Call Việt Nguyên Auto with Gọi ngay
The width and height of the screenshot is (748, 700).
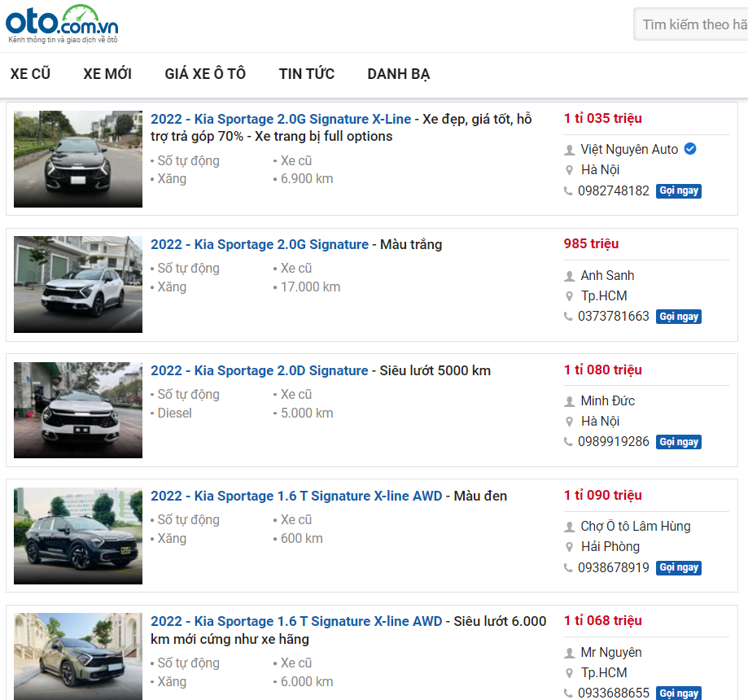[x=678, y=190]
